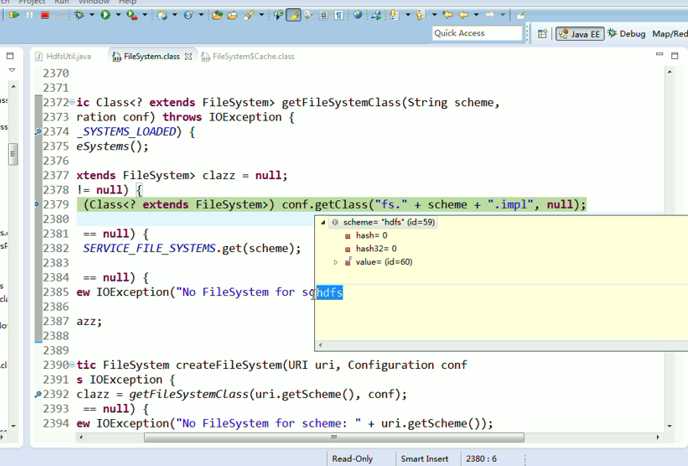Click the Run External Tools icon
688x466 pixels.
pyautogui.click(x=132, y=15)
